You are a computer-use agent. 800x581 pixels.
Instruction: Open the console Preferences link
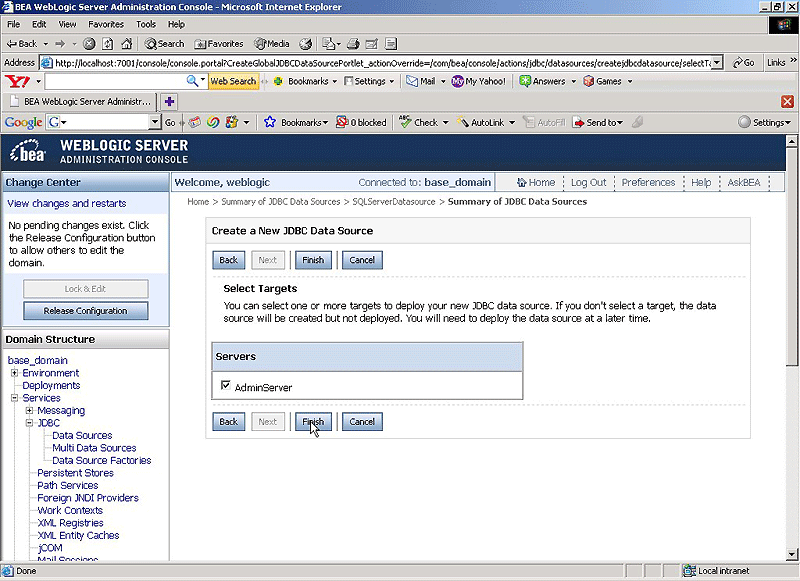coord(648,183)
